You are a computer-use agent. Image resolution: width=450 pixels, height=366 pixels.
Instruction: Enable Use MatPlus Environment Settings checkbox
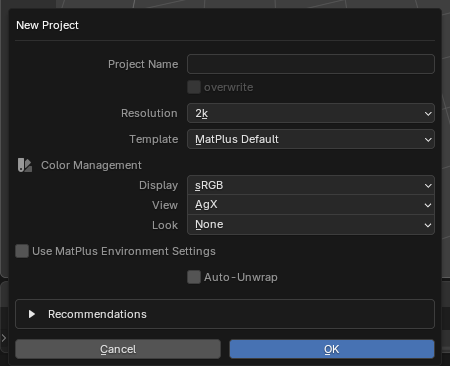pyautogui.click(x=22, y=251)
